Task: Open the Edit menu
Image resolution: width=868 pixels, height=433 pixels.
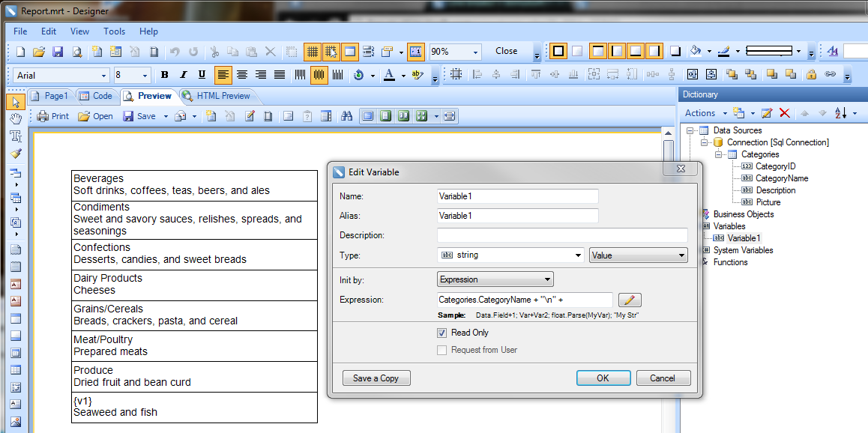Action: 49,31
